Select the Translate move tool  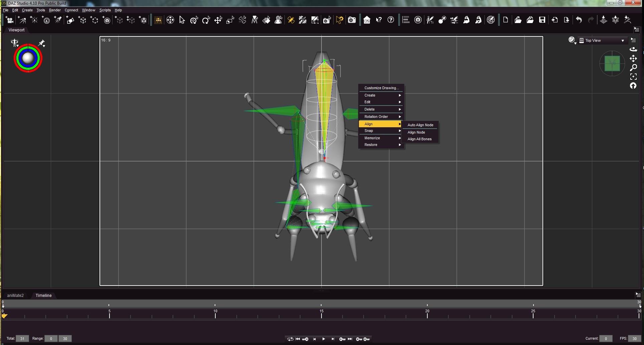(x=218, y=20)
